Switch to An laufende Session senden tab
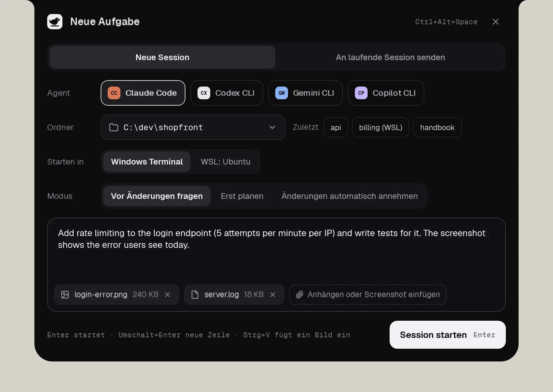553x392 pixels. click(391, 57)
